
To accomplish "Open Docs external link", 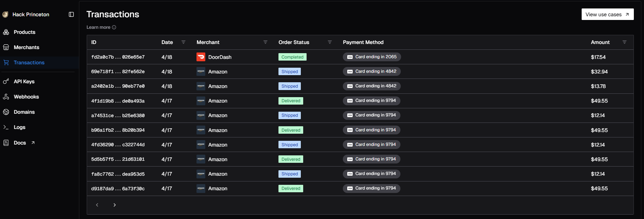I will (x=24, y=143).
